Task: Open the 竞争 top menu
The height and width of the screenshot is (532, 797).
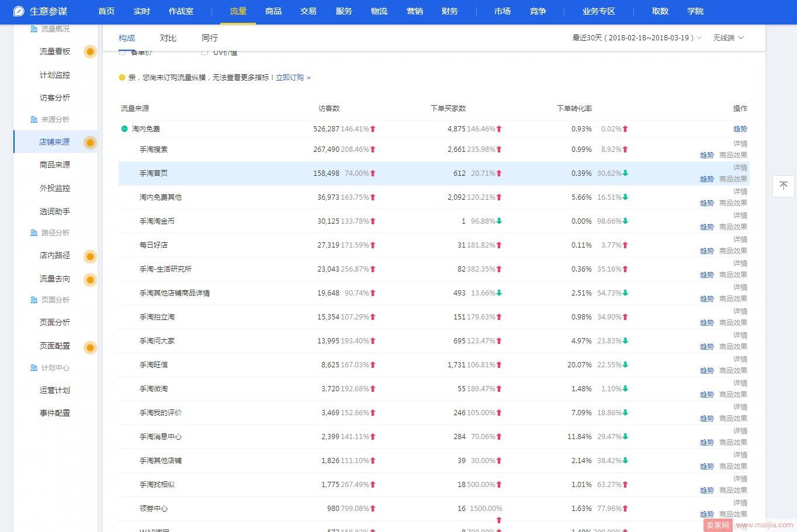Action: [x=538, y=11]
